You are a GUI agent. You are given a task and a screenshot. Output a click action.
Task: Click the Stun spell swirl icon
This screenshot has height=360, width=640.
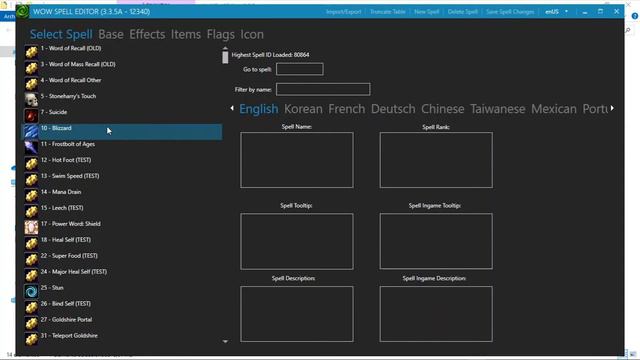point(31,291)
